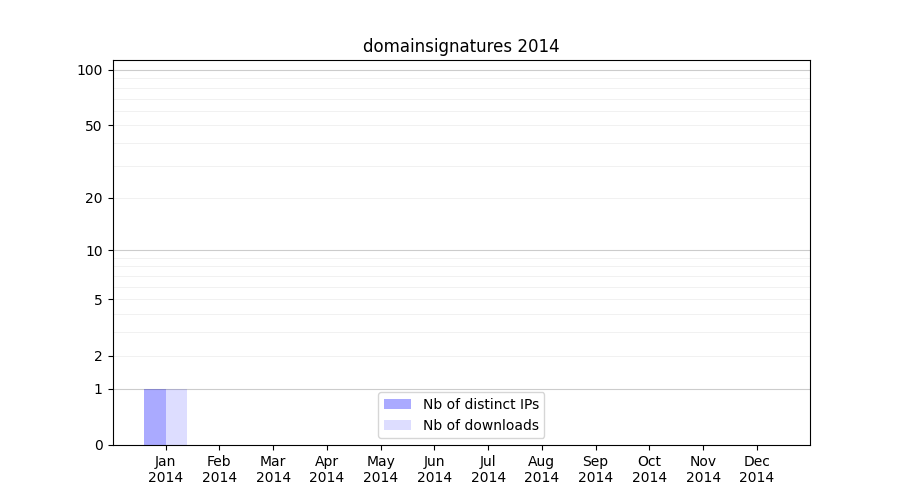Select the dark blue distinct IPs bar
This screenshot has height=500, width=900.
155,417
